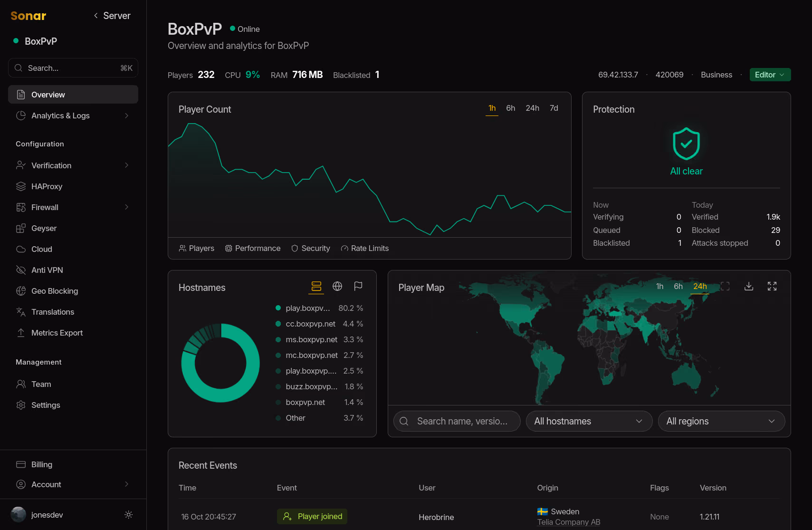Open the Editor role dropdown

coord(770,75)
